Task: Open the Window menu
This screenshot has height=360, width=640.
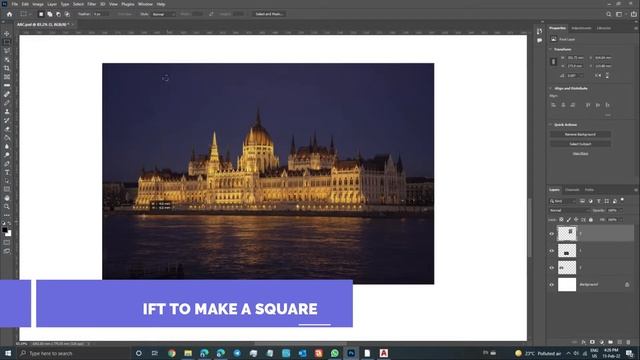Action: point(145,4)
